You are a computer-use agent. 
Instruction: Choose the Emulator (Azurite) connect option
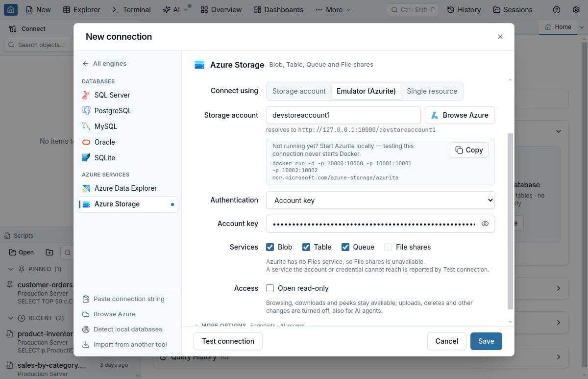point(366,91)
